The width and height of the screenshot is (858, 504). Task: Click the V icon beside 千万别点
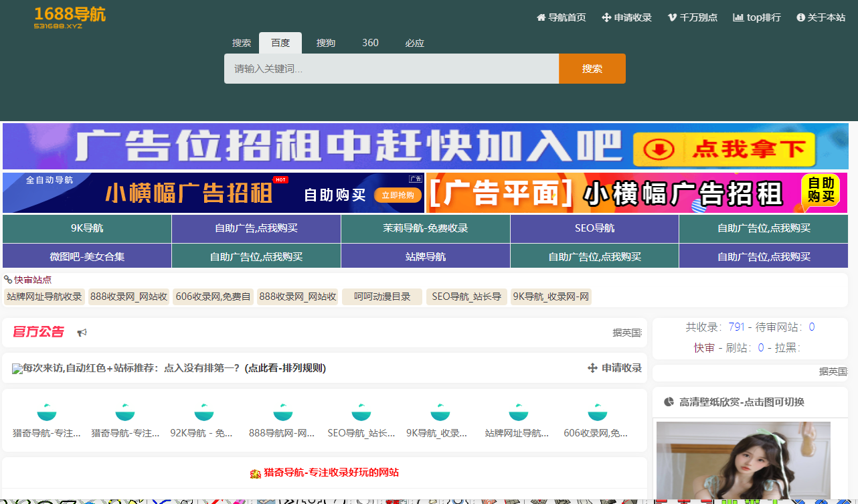pyautogui.click(x=672, y=17)
